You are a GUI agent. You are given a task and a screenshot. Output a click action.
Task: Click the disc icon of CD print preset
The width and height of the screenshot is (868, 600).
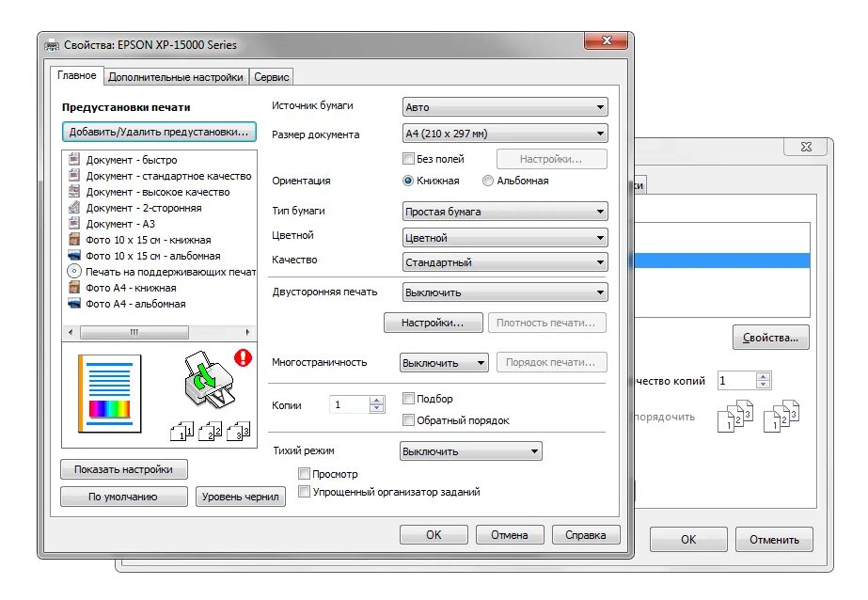coord(73,272)
